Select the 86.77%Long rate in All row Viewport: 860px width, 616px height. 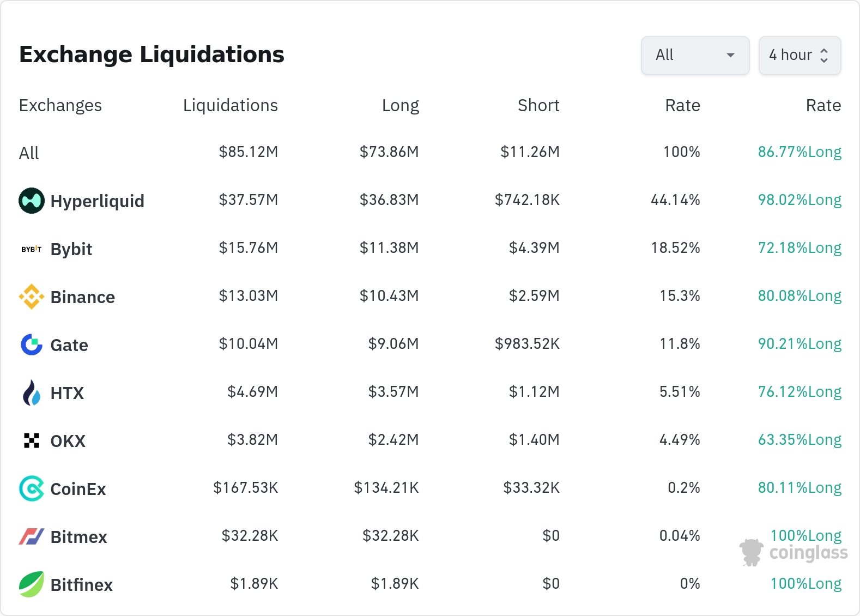tap(799, 152)
